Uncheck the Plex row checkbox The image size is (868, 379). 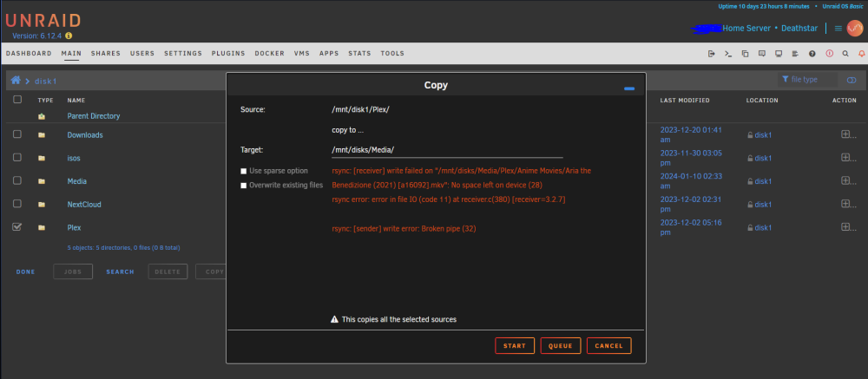coord(17,227)
